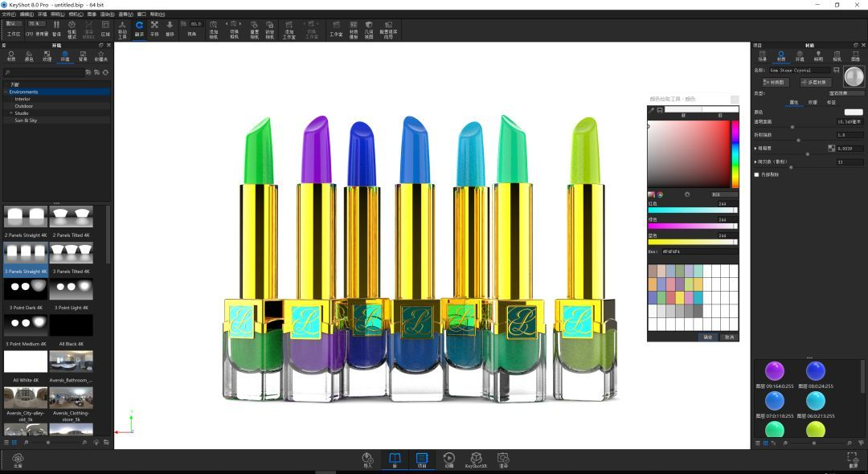Switch to the Colors library tab
Screen dimensions: 868x474
pyautogui.click(x=29, y=56)
